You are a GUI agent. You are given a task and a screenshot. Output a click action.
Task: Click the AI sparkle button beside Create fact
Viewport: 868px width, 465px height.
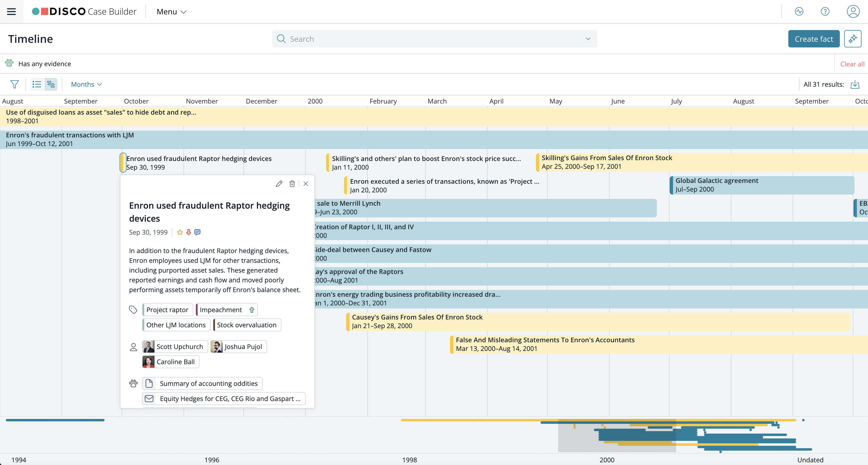[x=853, y=39]
